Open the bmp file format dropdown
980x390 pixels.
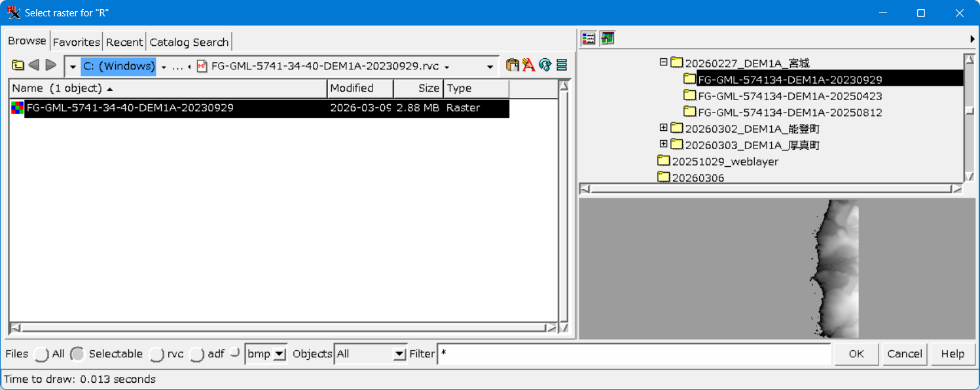280,354
